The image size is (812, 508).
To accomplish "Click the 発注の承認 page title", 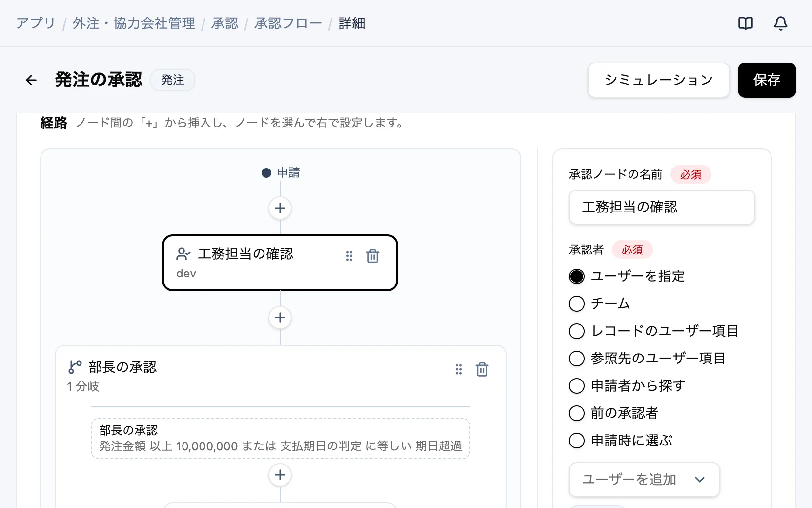I will click(99, 80).
